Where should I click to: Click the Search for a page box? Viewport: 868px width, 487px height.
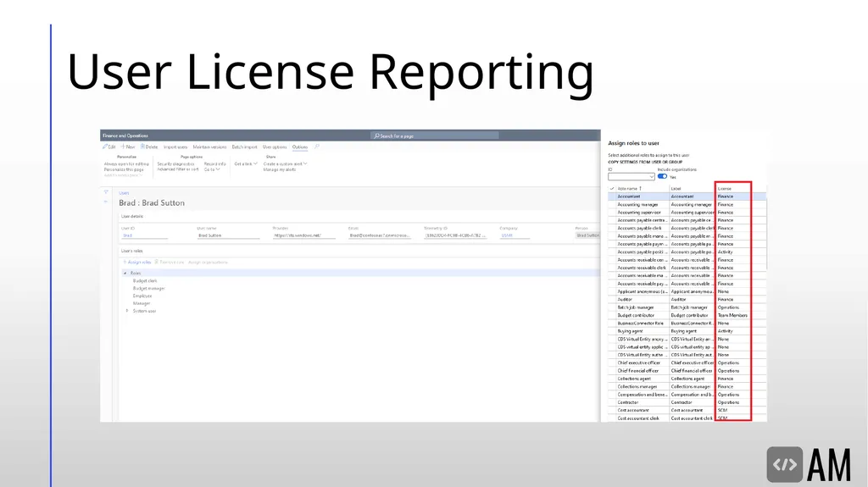[x=435, y=136]
